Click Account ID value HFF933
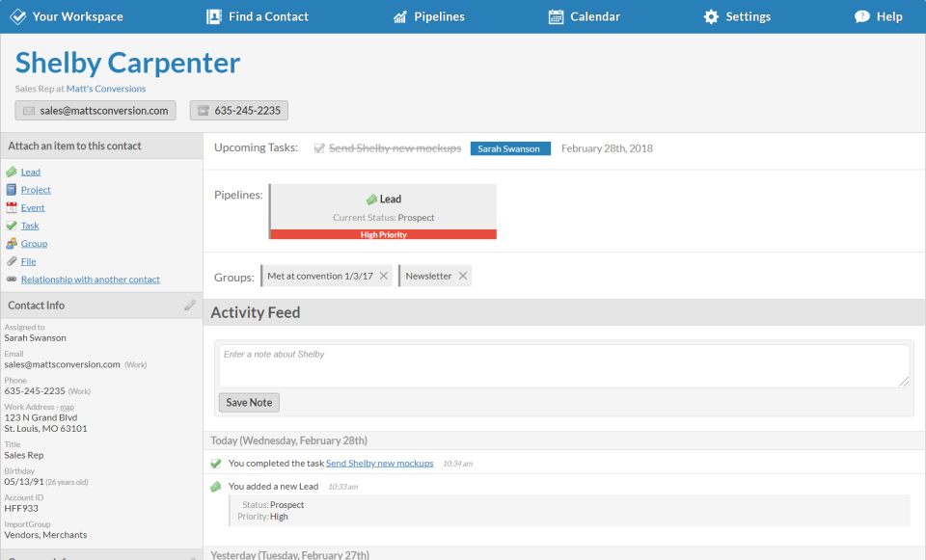This screenshot has height=560, width=926. 21,508
